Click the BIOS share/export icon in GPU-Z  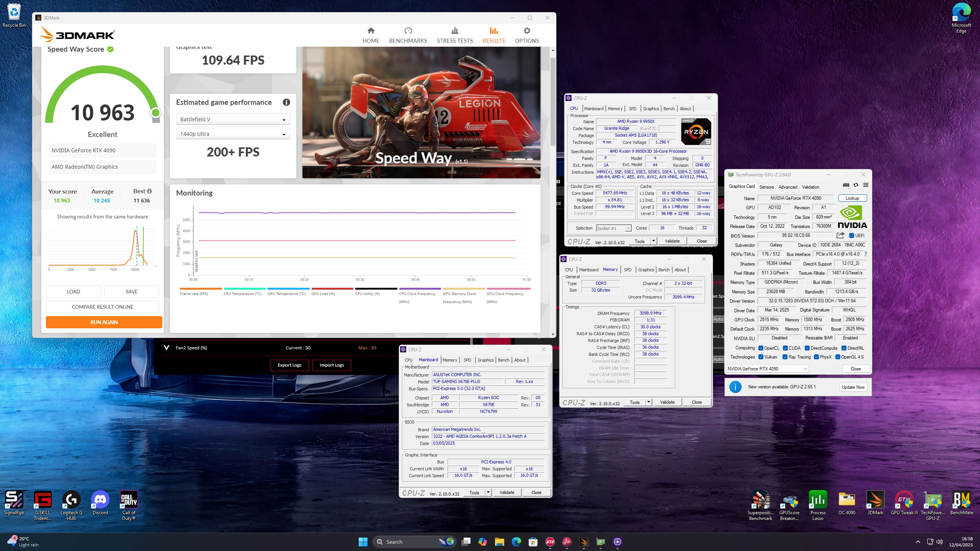click(840, 235)
